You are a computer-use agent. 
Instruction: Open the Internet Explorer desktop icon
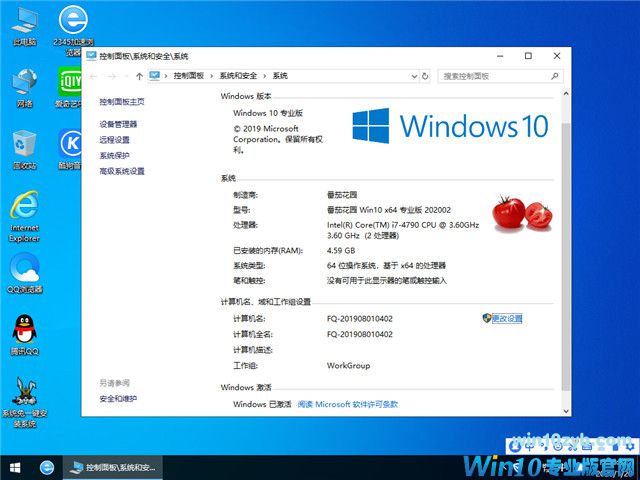[x=24, y=216]
